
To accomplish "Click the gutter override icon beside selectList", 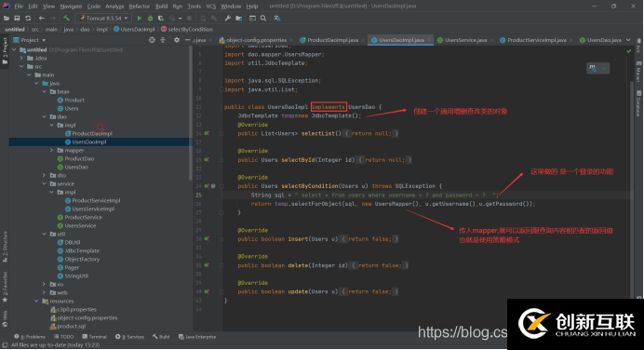I will point(207,133).
